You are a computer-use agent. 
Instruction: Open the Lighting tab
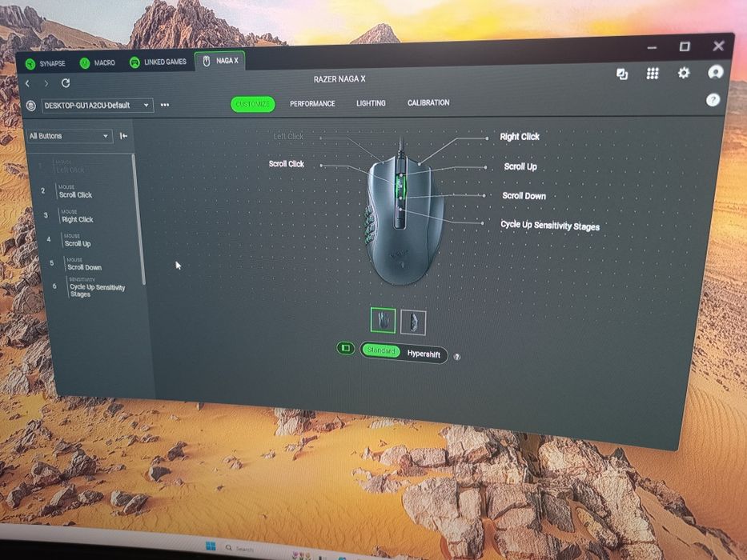point(371,103)
